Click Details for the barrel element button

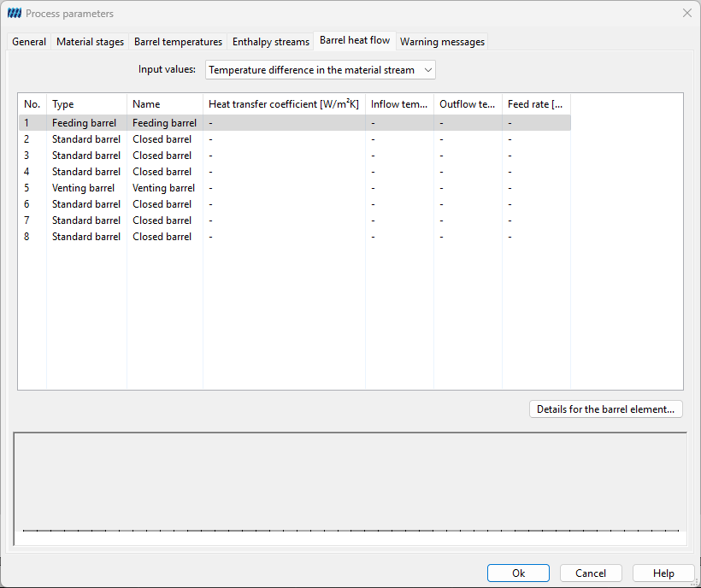pyautogui.click(x=606, y=409)
